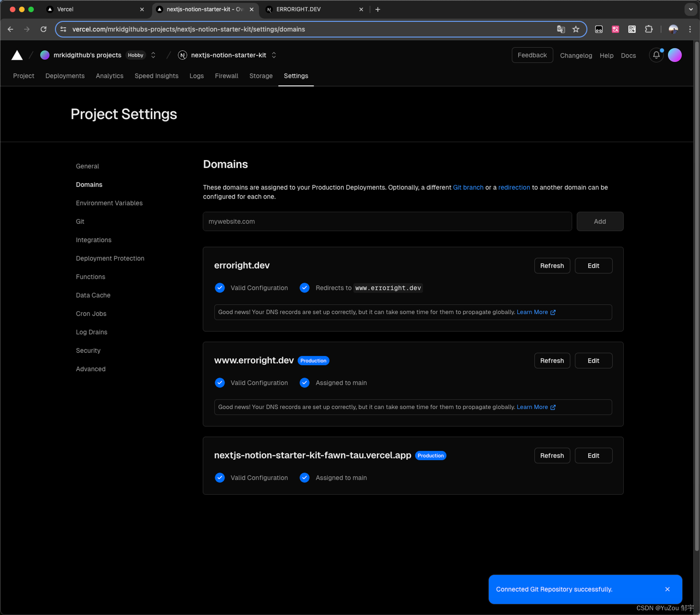Switch to the Vercel browser tab
This screenshot has height=615, width=700.
pyautogui.click(x=95, y=10)
